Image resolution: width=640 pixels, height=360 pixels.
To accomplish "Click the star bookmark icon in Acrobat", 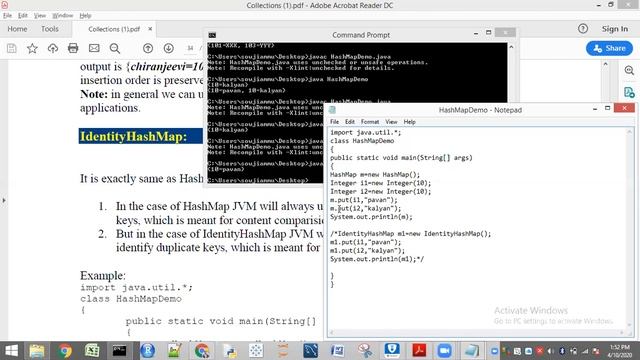I will 32,49.
